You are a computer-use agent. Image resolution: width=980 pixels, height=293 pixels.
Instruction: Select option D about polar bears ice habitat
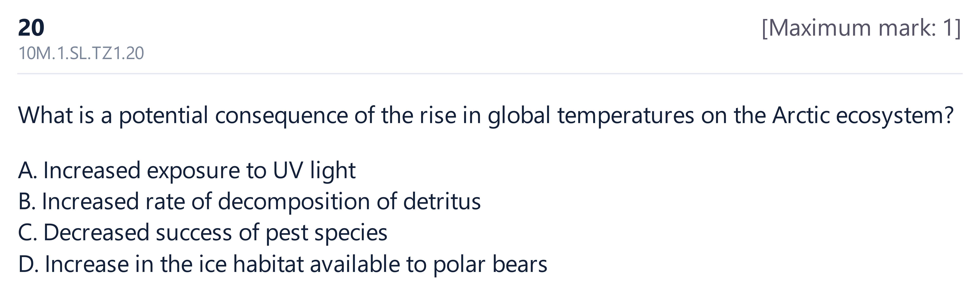(283, 264)
